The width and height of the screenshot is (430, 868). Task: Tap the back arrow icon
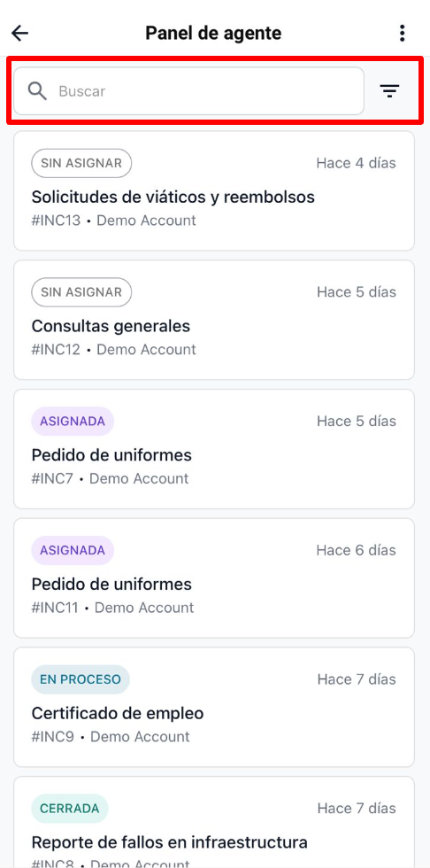coord(19,34)
